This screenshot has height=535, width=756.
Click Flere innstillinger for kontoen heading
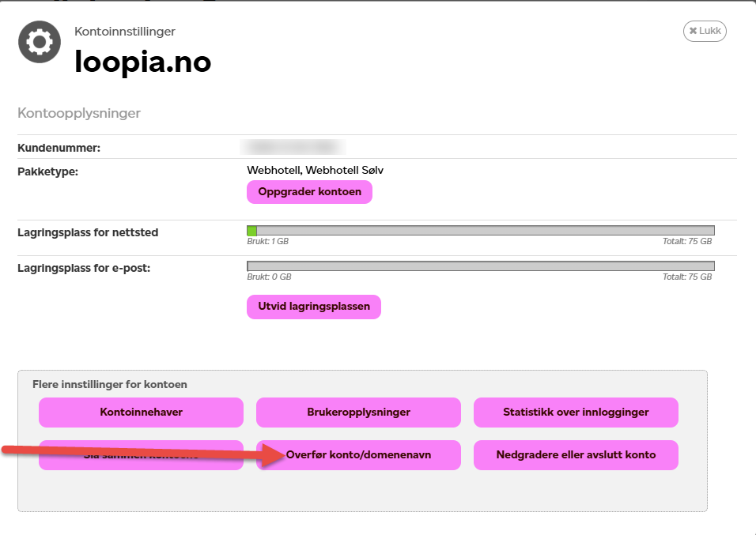(x=109, y=385)
